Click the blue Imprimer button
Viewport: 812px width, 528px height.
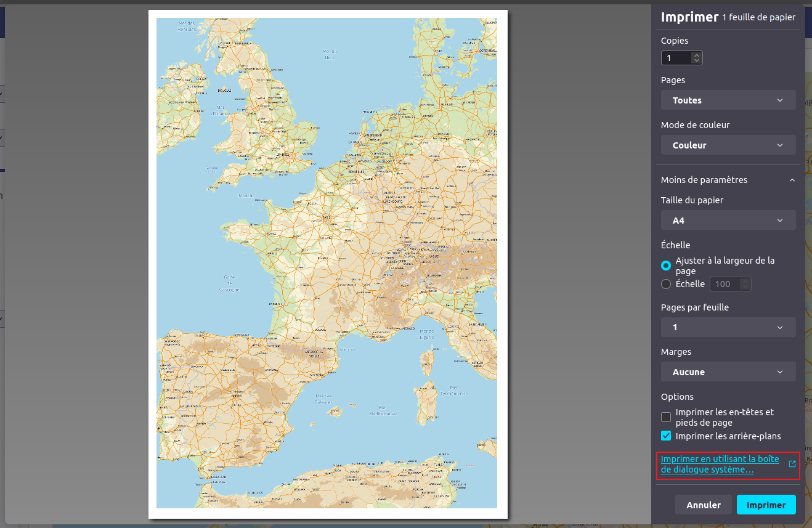pos(766,505)
